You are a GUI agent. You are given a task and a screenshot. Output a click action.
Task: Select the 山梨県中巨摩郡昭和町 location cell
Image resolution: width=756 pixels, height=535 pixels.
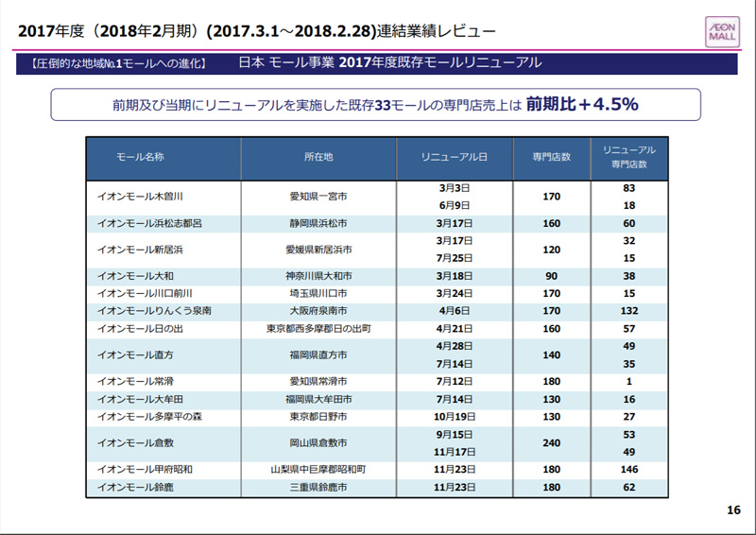(x=318, y=469)
